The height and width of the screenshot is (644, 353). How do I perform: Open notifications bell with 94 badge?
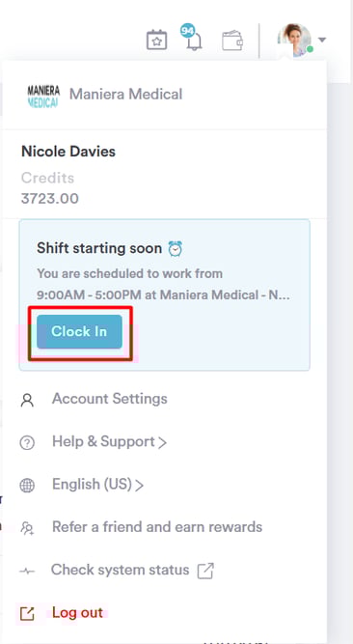click(192, 38)
